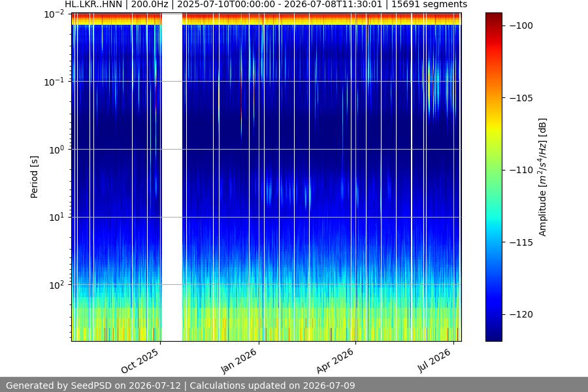Click the Amplitude [dB] colorbar label
This screenshot has width=588, height=392.
543,177
